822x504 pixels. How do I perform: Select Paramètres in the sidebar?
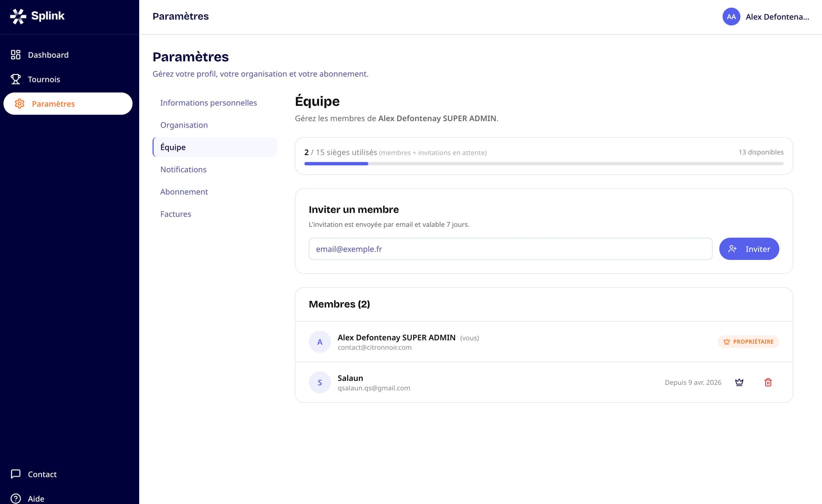tap(68, 104)
